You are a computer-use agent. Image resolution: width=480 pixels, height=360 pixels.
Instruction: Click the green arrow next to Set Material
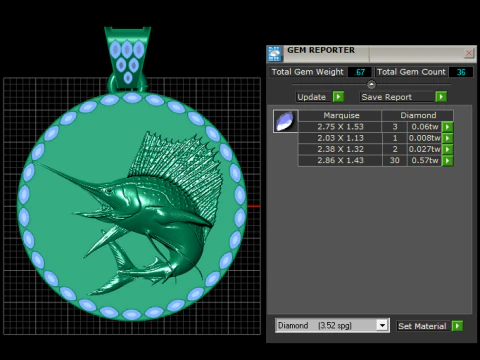point(457,326)
